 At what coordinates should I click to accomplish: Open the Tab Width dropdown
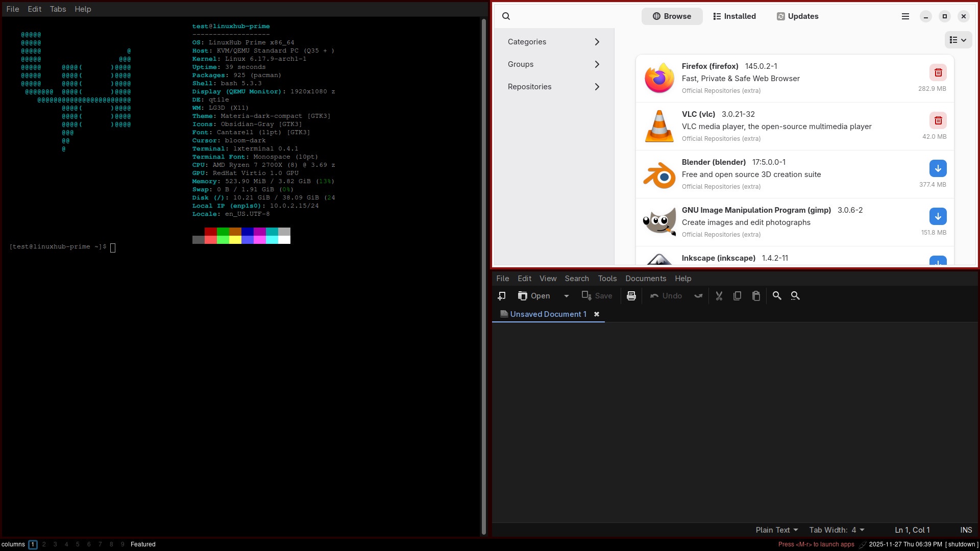(x=837, y=530)
